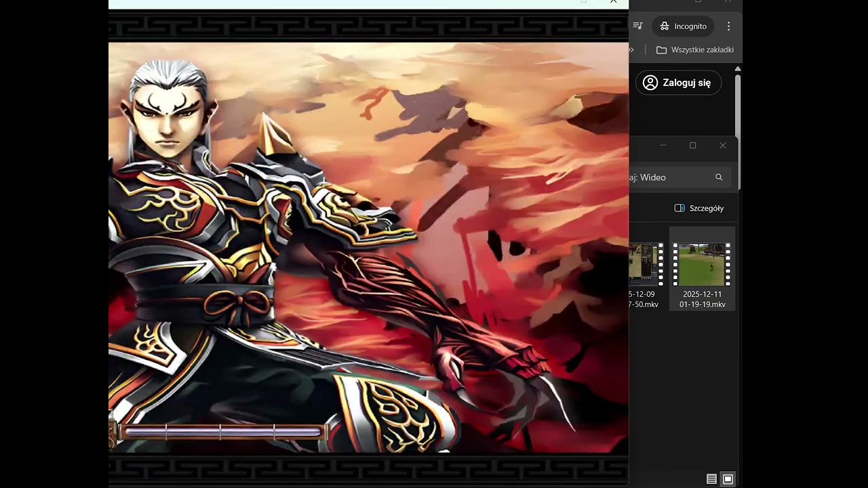Switch File Explorer to large thumbnails view icon
The image size is (868, 488).
(x=728, y=479)
